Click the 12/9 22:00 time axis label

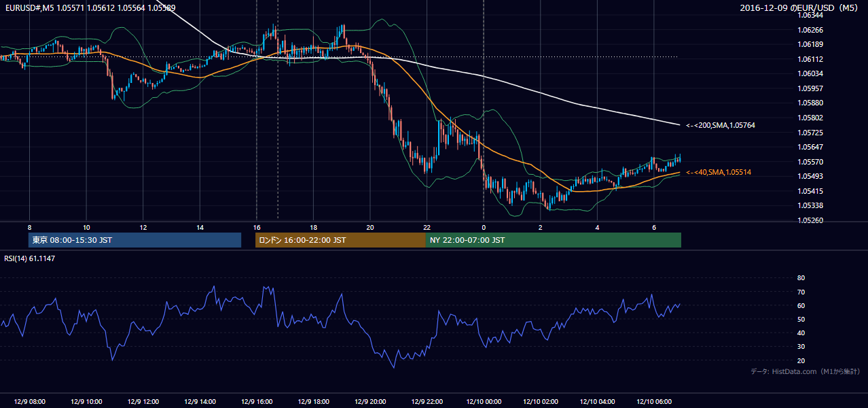tap(427, 402)
